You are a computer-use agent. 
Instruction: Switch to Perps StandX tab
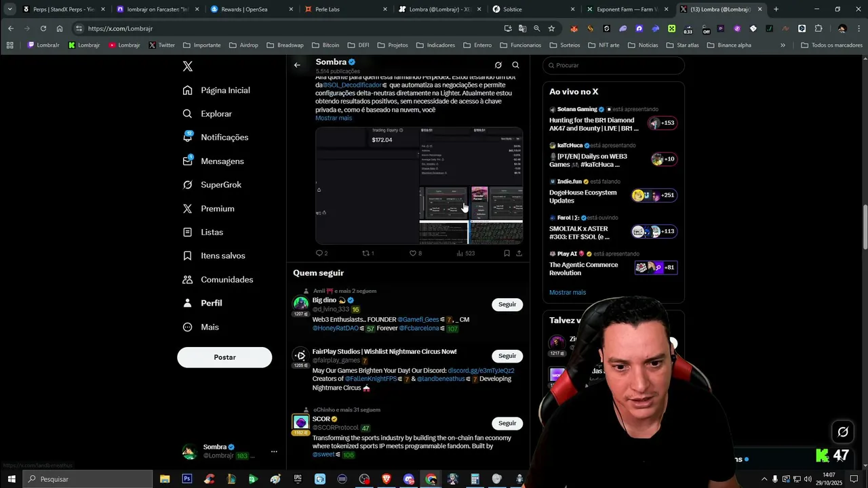pyautogui.click(x=62, y=9)
